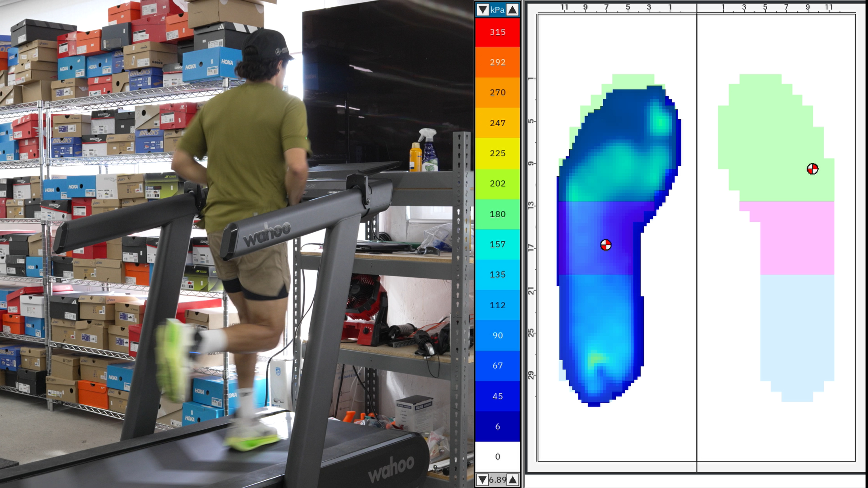Select the dark blue 6 legend swatch

pyautogui.click(x=497, y=426)
